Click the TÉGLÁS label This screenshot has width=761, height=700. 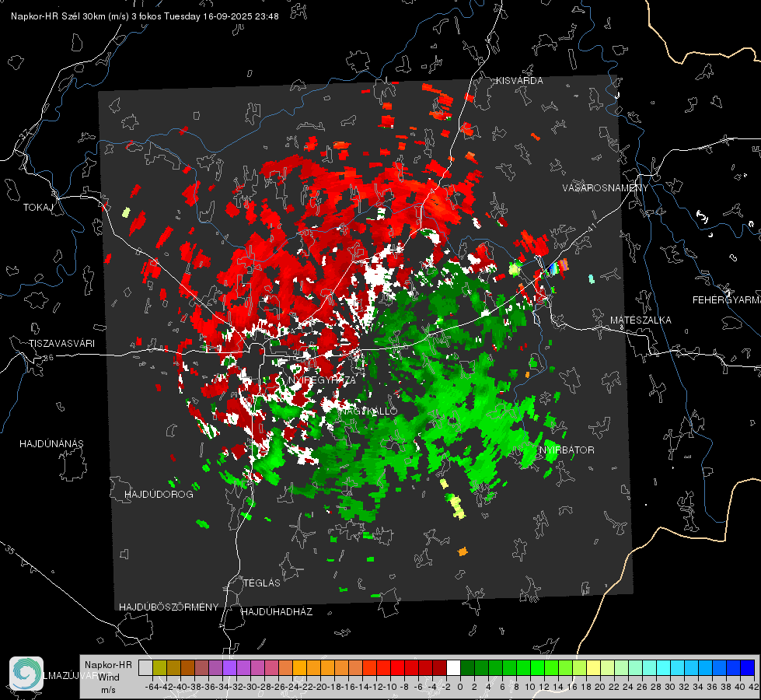(262, 583)
